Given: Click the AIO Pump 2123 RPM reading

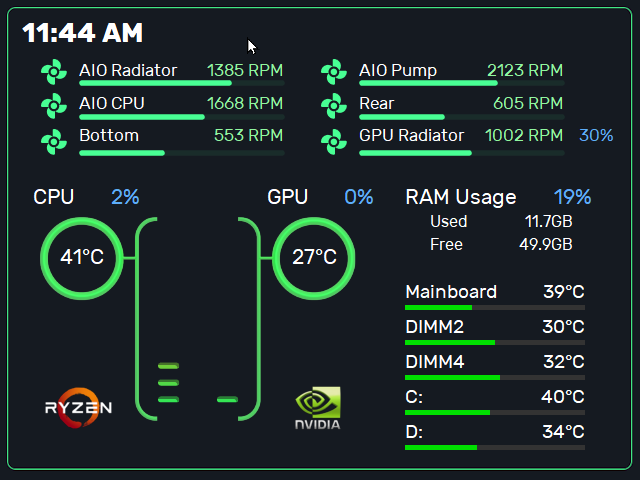Looking at the screenshot, I should point(525,70).
